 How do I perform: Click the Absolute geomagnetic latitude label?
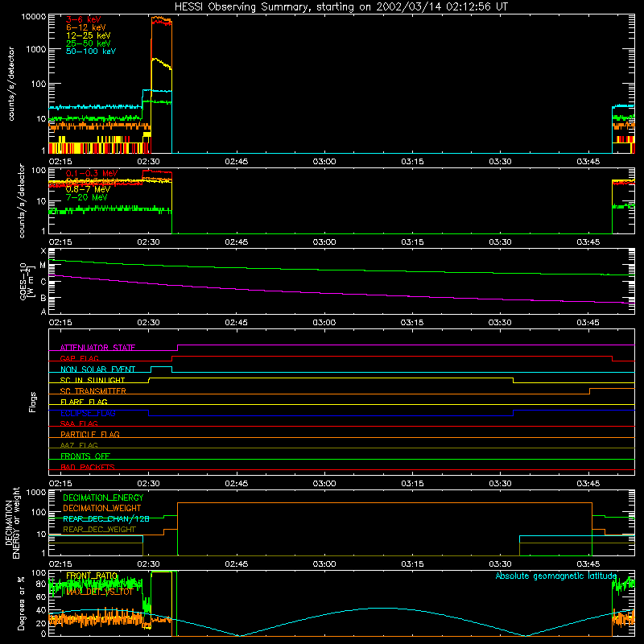click(x=556, y=576)
